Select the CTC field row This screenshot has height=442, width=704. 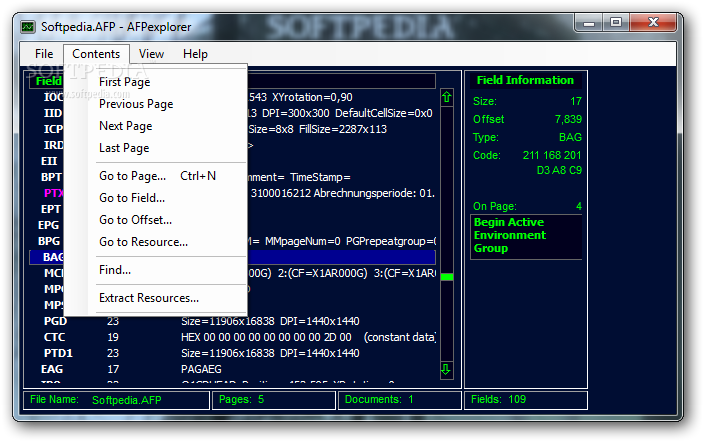tap(233, 337)
